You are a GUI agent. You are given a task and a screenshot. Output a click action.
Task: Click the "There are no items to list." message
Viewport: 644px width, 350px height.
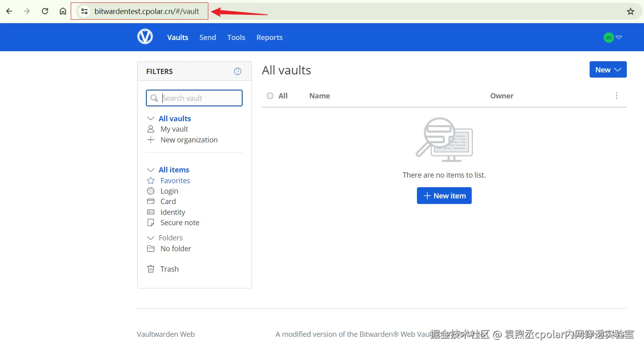pyautogui.click(x=444, y=175)
